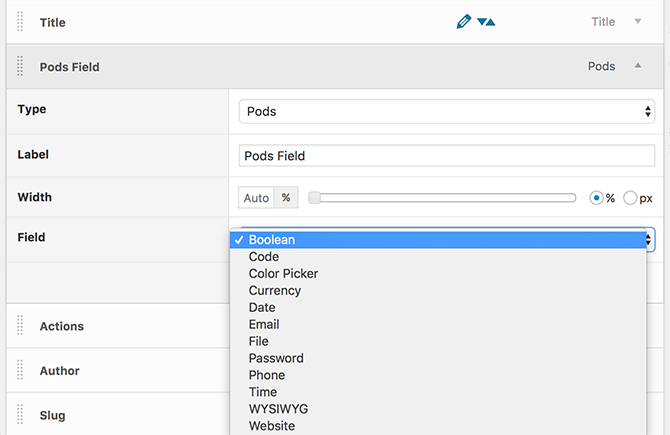The height and width of the screenshot is (435, 670).
Task: Choose Color Picker from the field list
Action: click(283, 273)
